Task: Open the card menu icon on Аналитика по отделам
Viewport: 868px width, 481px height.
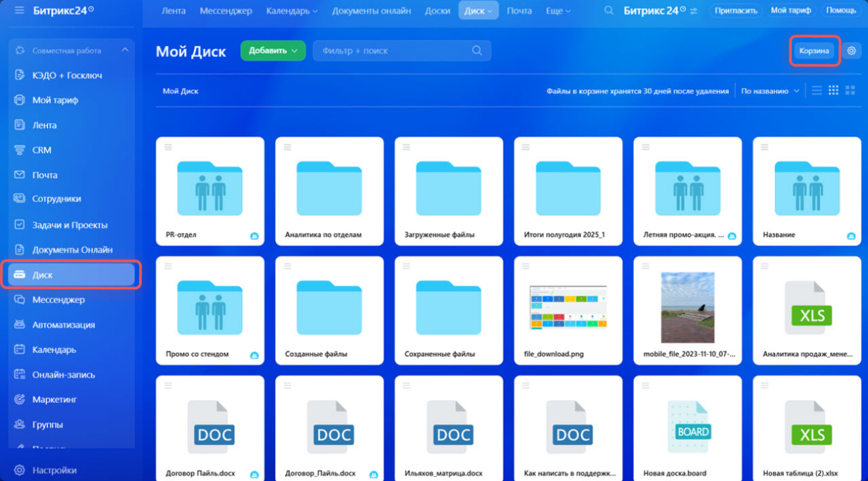Action: pyautogui.click(x=288, y=147)
